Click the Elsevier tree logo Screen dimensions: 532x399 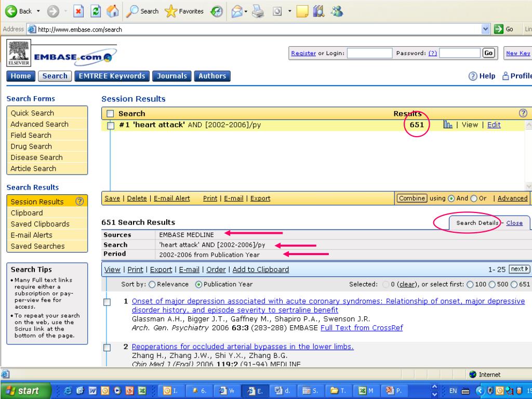click(x=19, y=52)
